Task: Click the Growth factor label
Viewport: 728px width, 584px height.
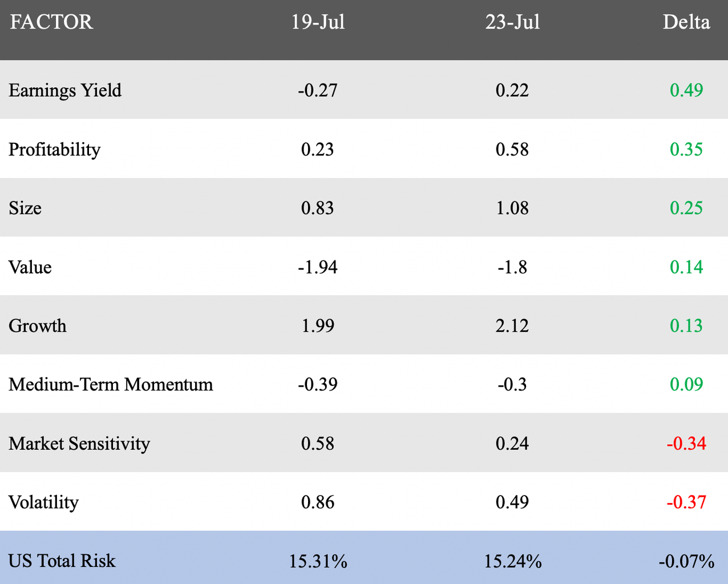Action: click(x=38, y=326)
